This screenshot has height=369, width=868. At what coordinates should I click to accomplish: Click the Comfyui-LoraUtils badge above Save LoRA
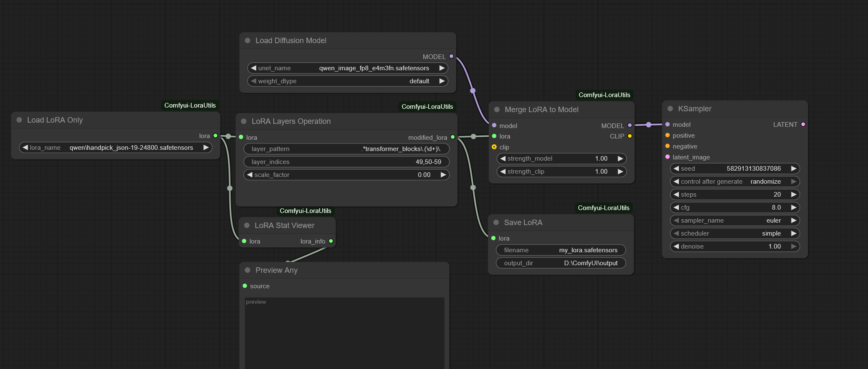[x=603, y=208]
